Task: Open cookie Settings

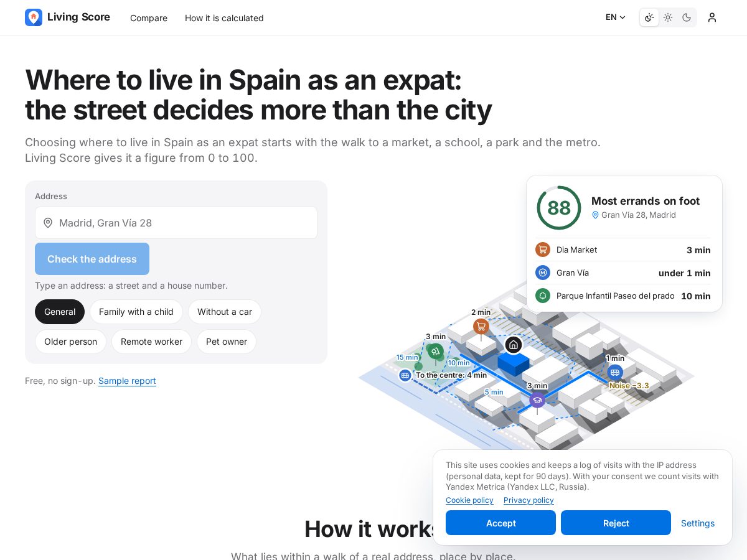Action: (698, 523)
